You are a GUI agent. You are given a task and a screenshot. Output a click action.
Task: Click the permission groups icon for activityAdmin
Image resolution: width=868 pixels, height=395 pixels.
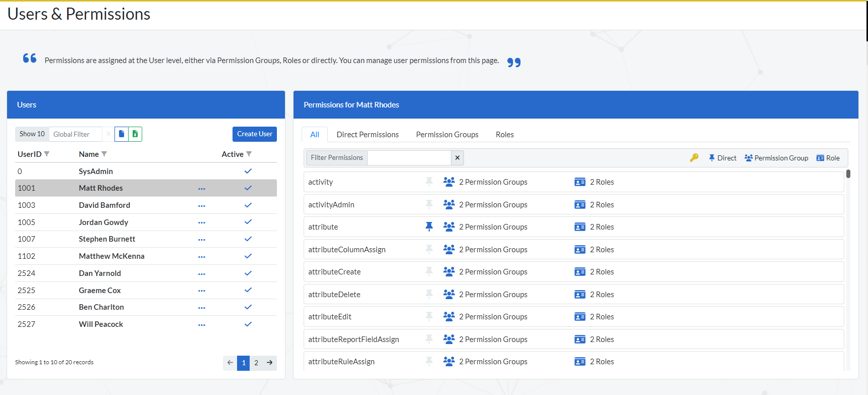click(449, 204)
